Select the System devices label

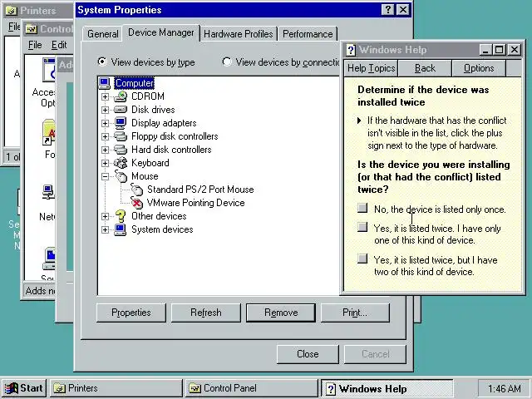click(x=162, y=229)
